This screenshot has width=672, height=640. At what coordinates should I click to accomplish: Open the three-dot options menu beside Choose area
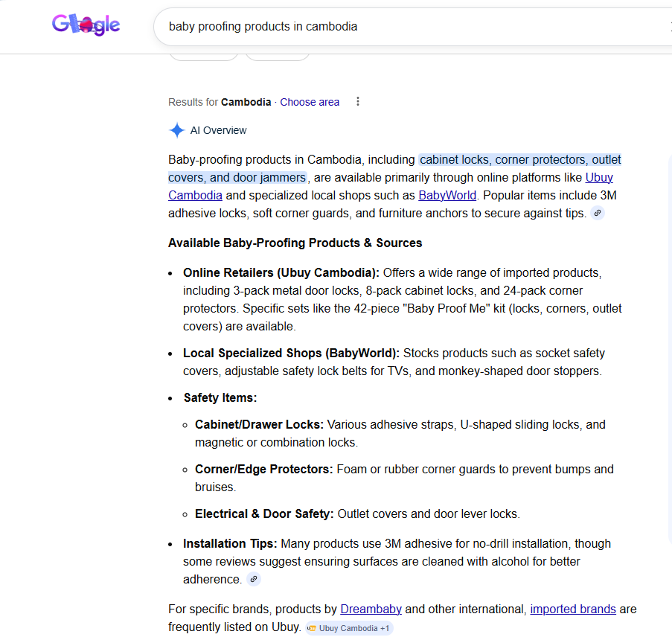coord(358,102)
